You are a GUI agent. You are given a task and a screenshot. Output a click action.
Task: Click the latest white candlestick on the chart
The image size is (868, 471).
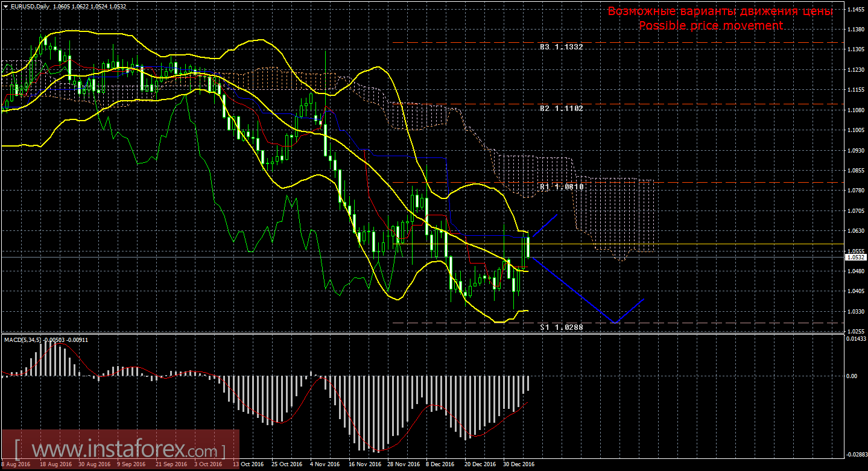pos(528,247)
